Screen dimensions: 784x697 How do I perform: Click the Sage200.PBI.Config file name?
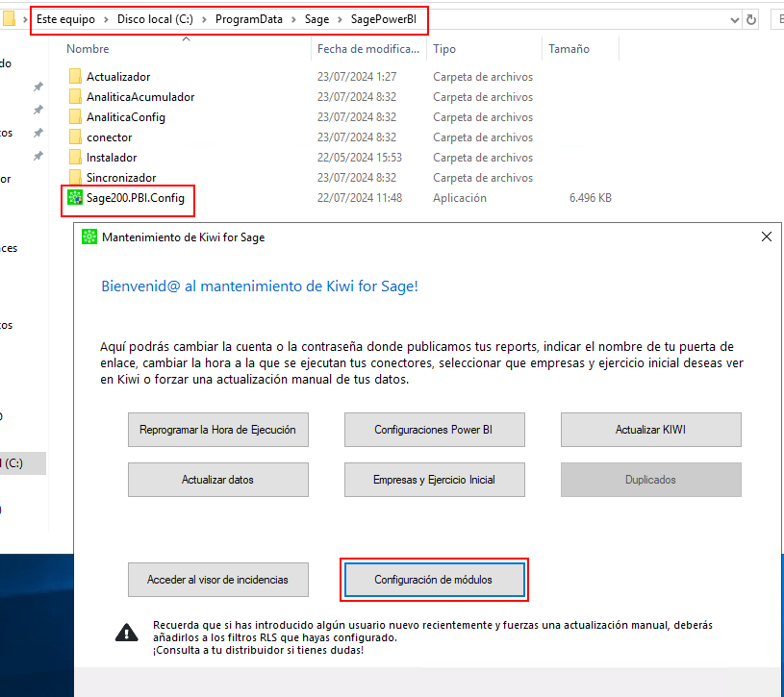(x=136, y=198)
